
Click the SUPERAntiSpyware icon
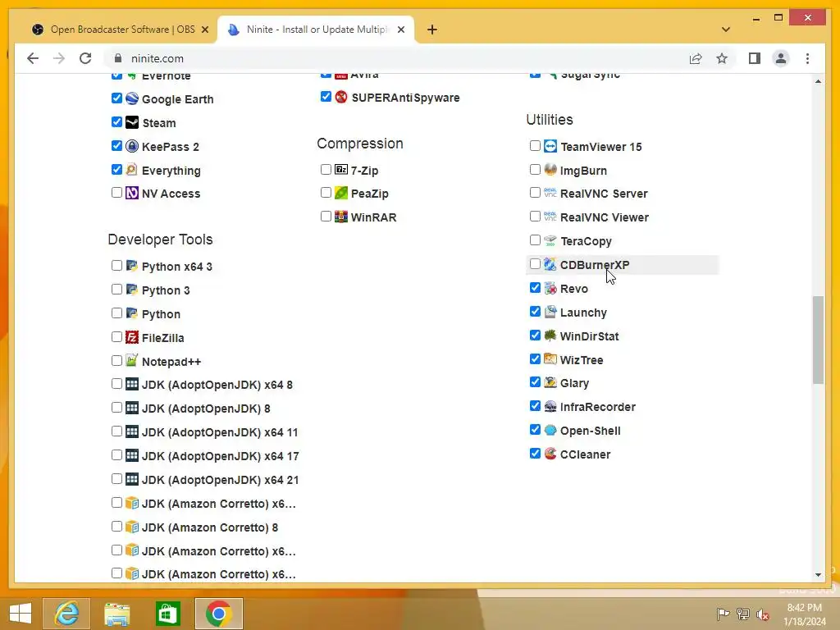(x=341, y=97)
